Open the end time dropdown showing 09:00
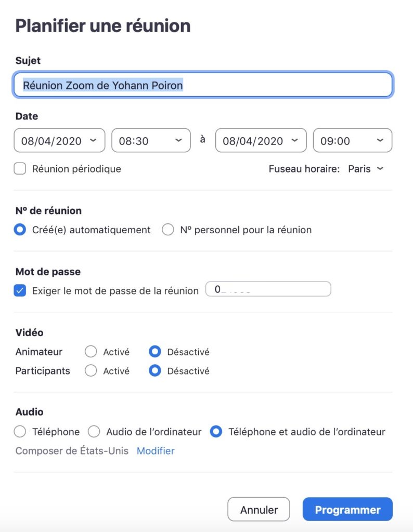The height and width of the screenshot is (532, 413). point(352,140)
